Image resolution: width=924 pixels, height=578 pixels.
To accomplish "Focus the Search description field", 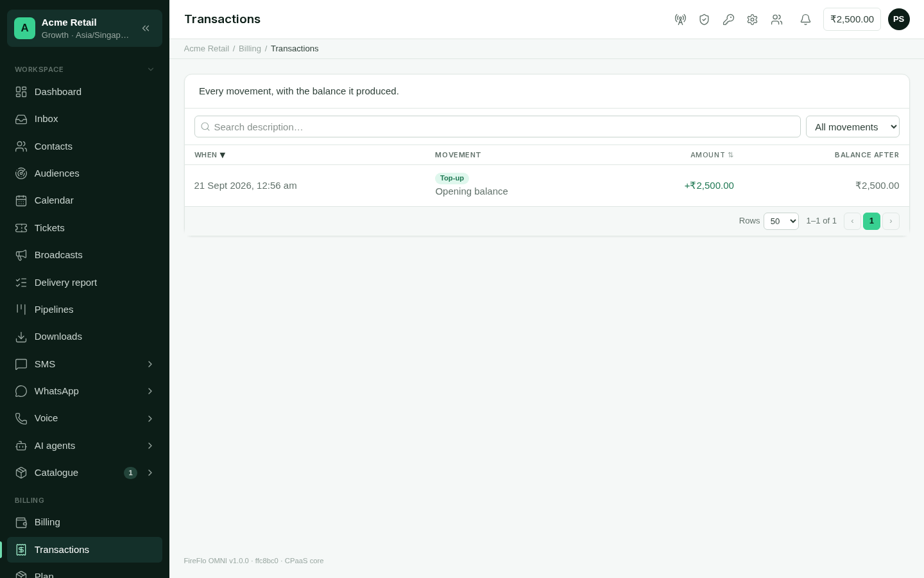I will 497,127.
